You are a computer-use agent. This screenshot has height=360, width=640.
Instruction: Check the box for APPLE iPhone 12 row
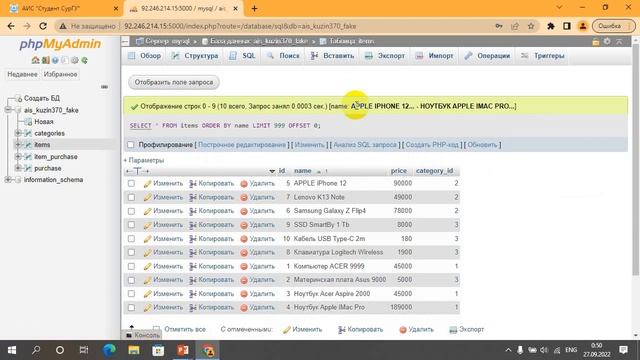point(131,184)
